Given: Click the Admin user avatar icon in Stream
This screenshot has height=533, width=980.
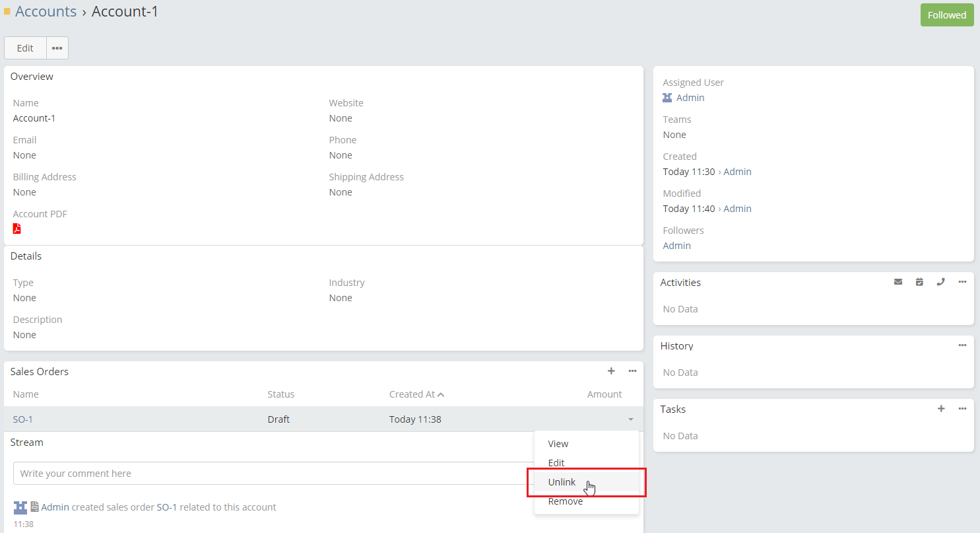Looking at the screenshot, I should pyautogui.click(x=20, y=507).
